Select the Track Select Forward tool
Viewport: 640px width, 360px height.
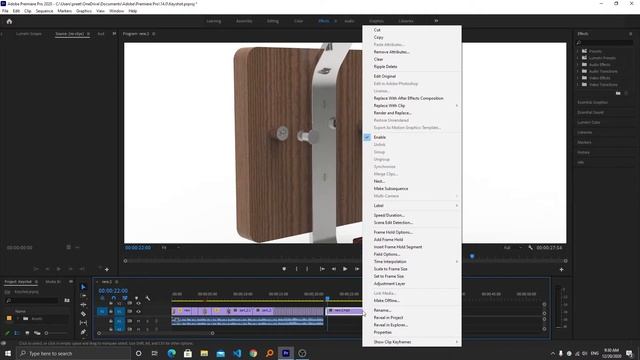[83, 296]
